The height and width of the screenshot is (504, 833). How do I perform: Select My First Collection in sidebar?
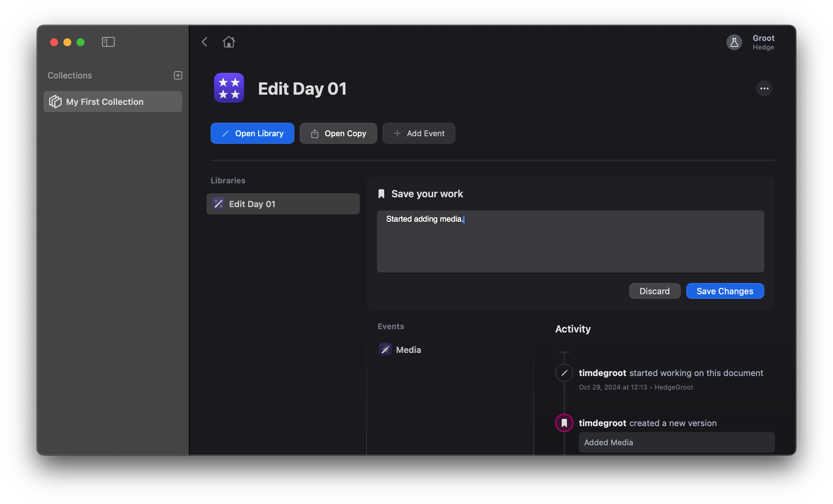(x=113, y=102)
